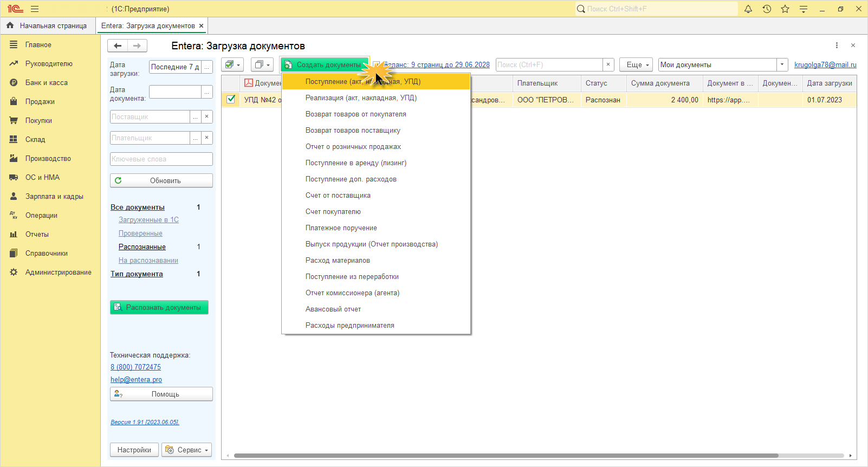Click the forward arrow navigation button
This screenshot has width=868, height=467.
(x=137, y=46)
